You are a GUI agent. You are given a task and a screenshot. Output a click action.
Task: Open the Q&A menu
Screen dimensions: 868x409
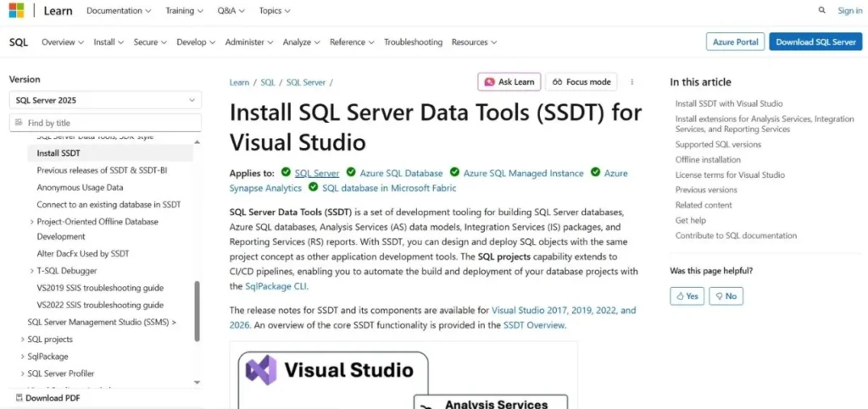[x=231, y=10]
